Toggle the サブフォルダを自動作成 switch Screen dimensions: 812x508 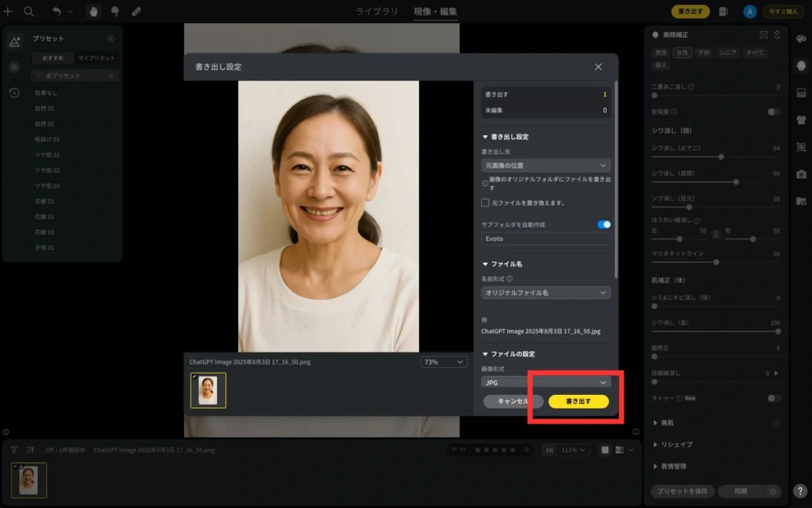[604, 224]
